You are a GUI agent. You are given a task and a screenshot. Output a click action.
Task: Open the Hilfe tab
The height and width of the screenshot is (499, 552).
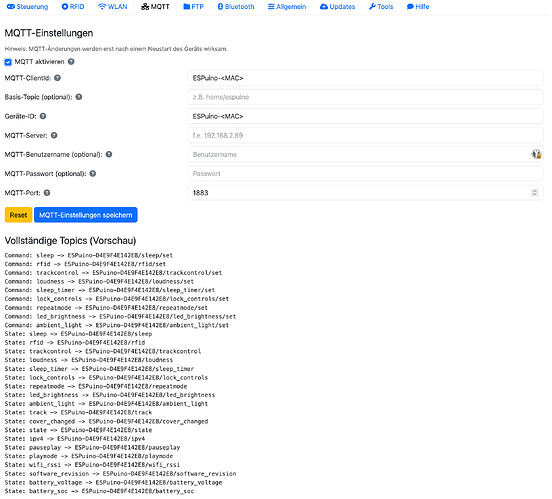tap(418, 7)
